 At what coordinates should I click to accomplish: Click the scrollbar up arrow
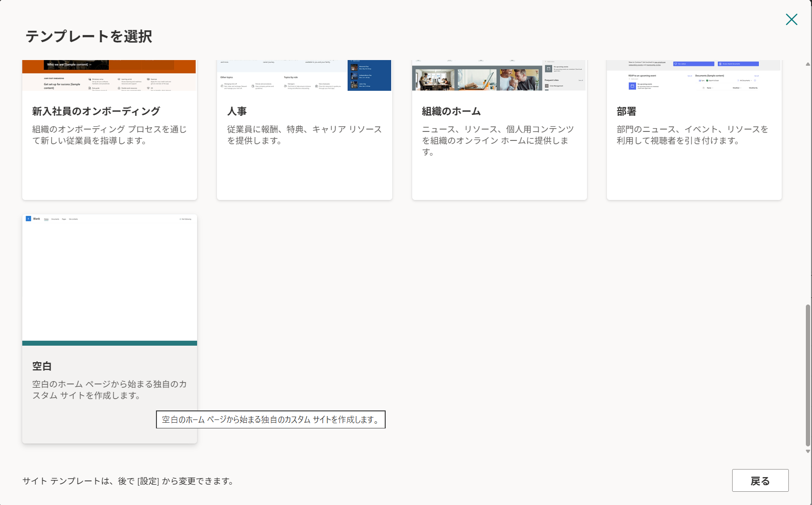tap(808, 64)
